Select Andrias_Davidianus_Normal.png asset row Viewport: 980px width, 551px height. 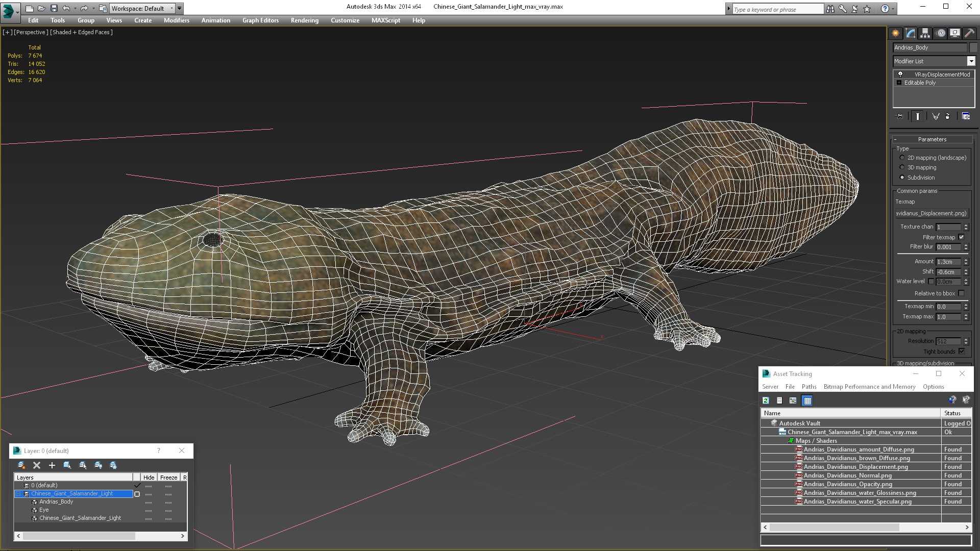click(866, 475)
